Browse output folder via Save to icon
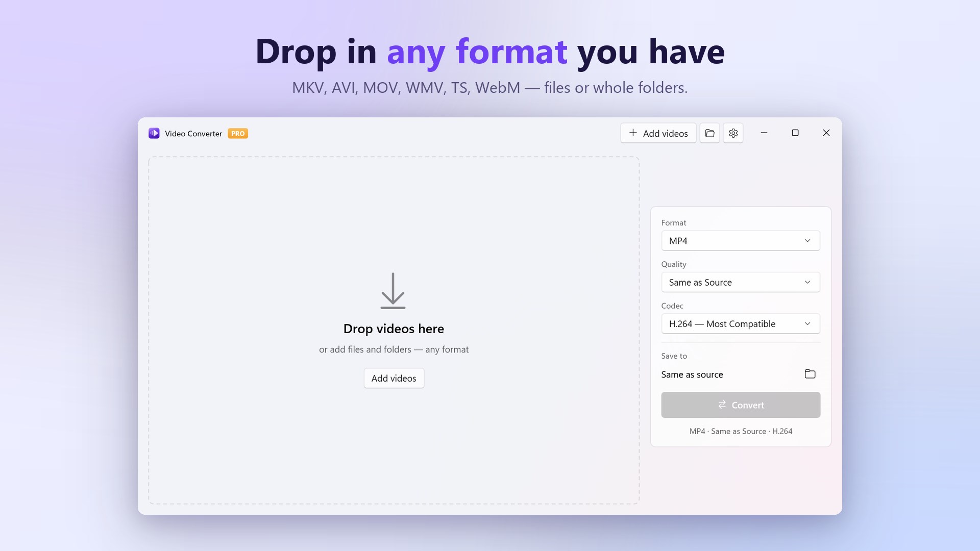The width and height of the screenshot is (980, 551). [x=810, y=374]
